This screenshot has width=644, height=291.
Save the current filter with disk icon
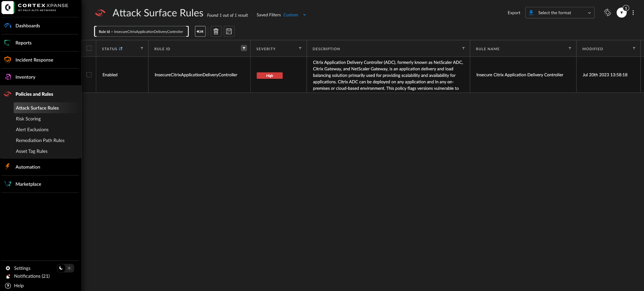click(229, 31)
